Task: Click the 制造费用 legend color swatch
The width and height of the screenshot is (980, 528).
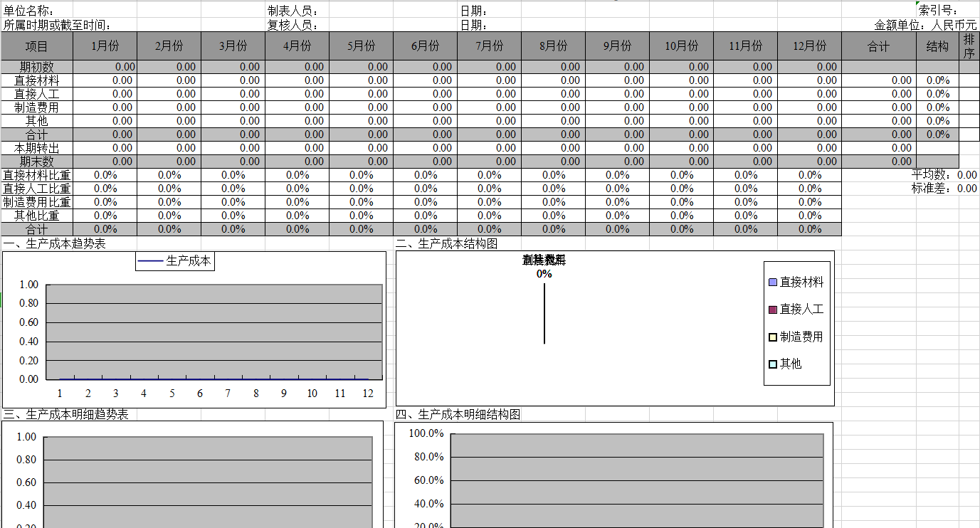Action: tap(773, 337)
